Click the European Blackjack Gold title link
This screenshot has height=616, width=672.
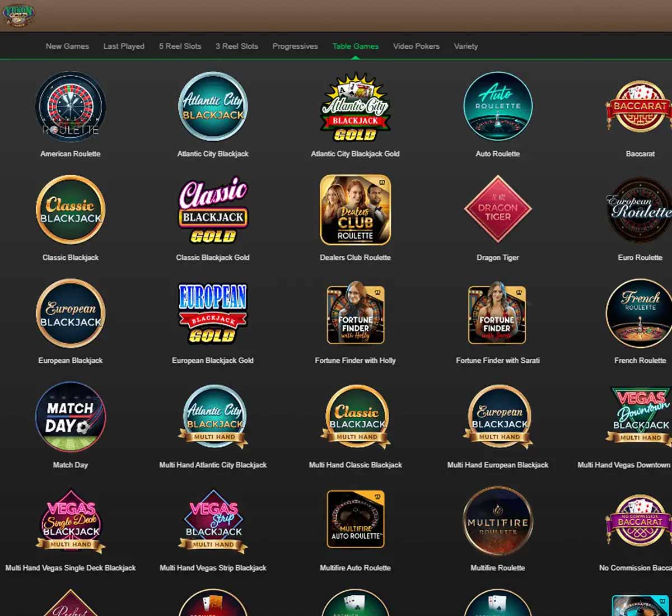(x=213, y=361)
